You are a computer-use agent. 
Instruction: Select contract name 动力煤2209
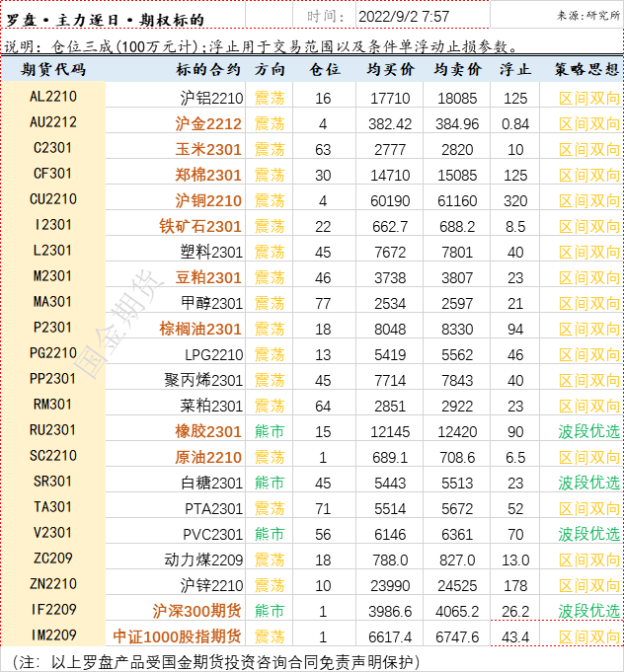[x=203, y=560]
